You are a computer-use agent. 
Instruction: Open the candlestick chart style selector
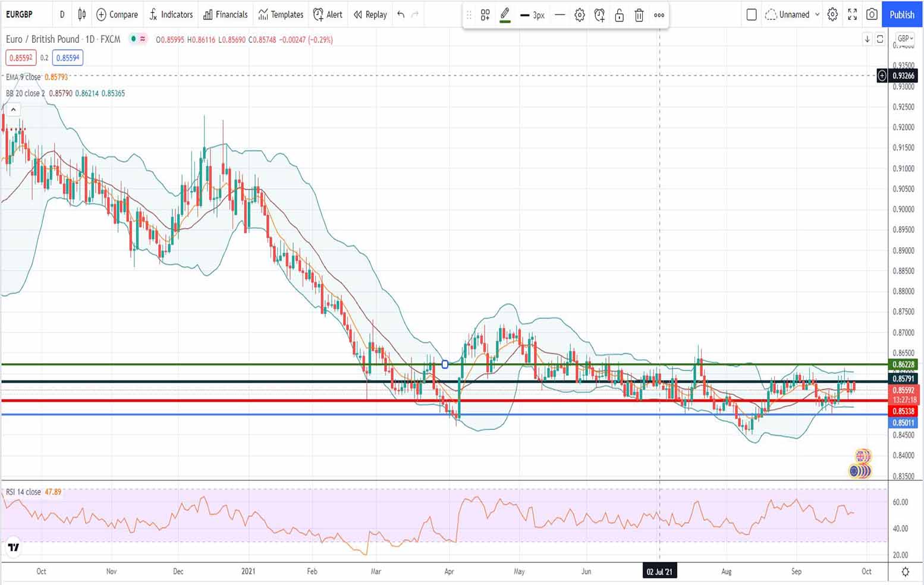(x=82, y=14)
